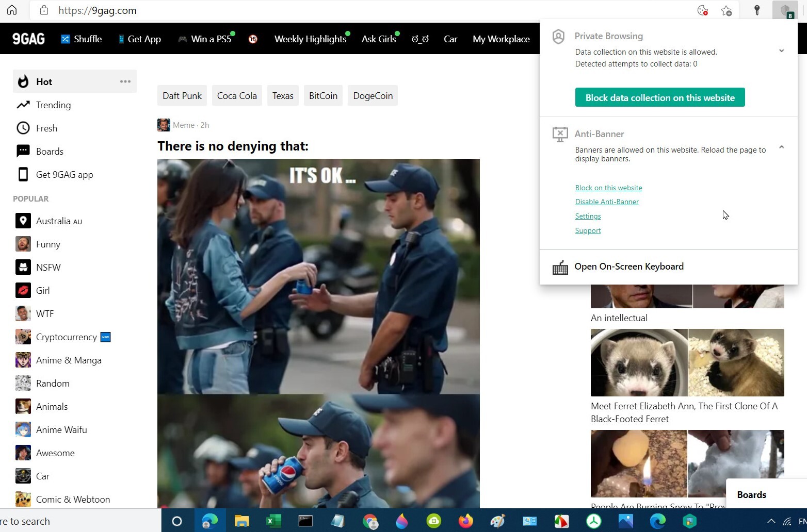This screenshot has width=807, height=532.
Task: Launch Firefox from the taskbar
Action: [x=465, y=521]
